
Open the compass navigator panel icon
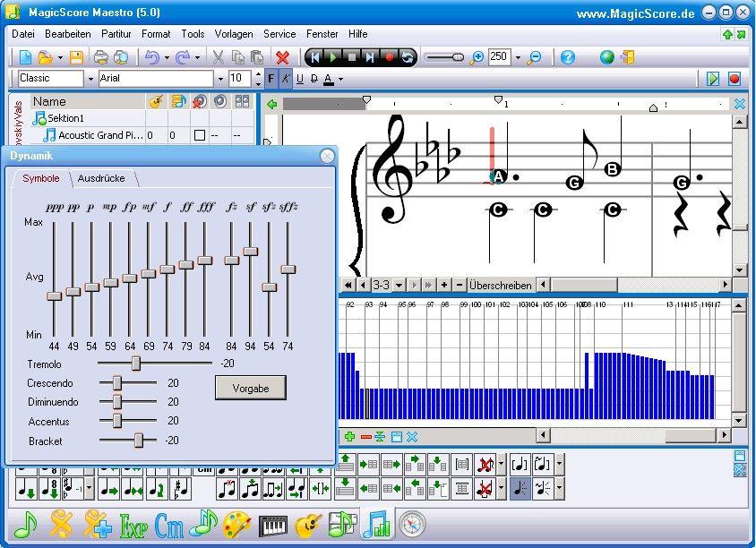click(x=412, y=525)
